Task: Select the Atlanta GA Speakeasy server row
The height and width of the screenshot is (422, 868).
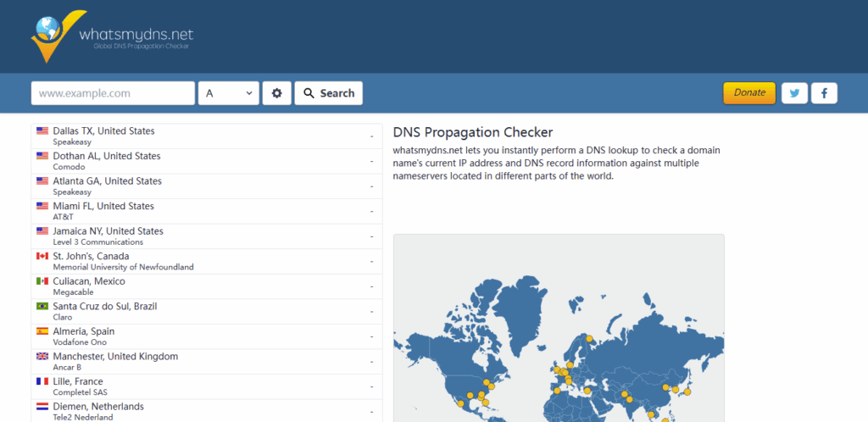Action: 207,186
